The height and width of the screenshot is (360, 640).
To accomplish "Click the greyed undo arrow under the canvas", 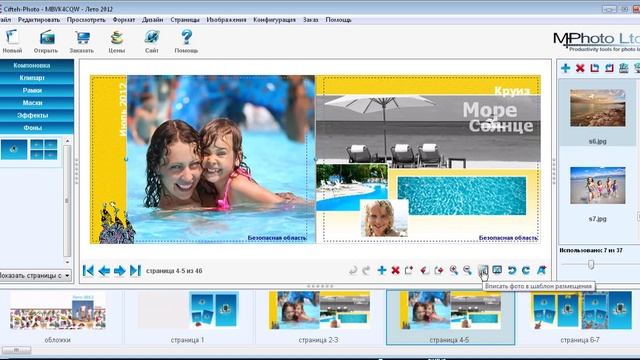I will (353, 270).
